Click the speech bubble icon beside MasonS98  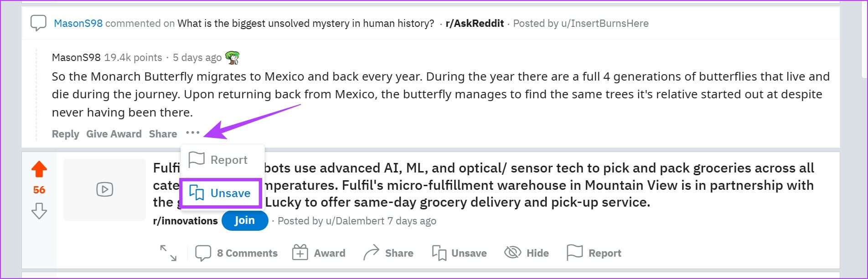tap(38, 23)
